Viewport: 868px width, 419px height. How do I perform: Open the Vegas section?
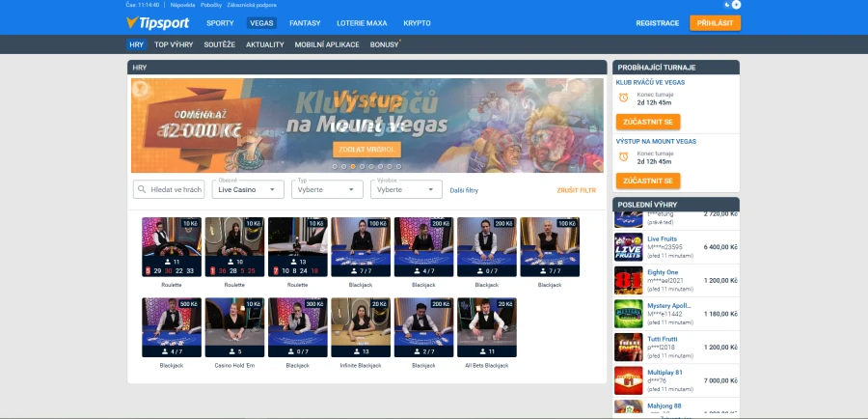click(261, 23)
